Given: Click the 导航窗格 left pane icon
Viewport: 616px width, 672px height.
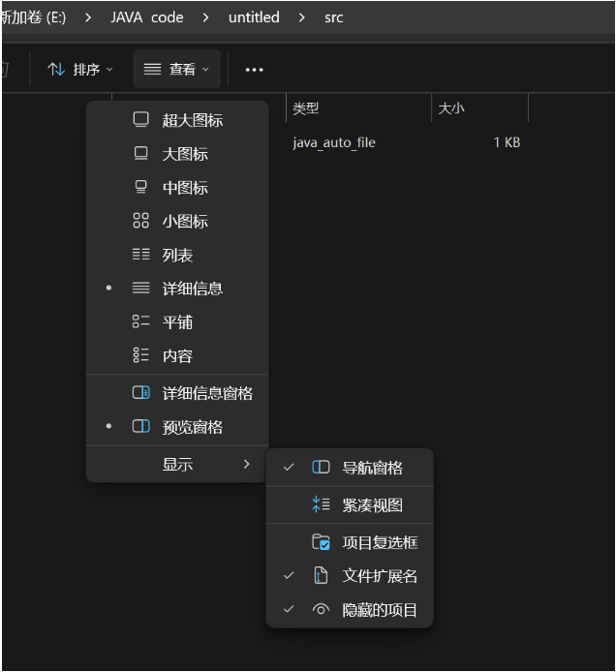Looking at the screenshot, I should point(321,467).
